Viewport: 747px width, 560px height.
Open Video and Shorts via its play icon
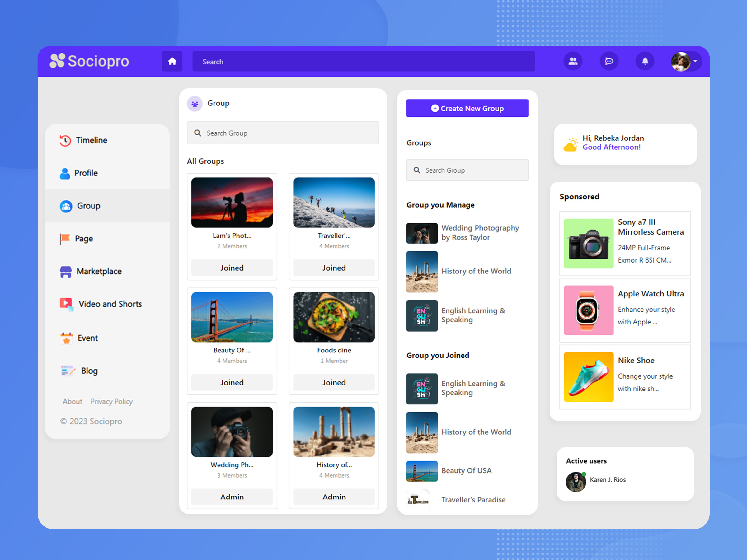point(66,303)
